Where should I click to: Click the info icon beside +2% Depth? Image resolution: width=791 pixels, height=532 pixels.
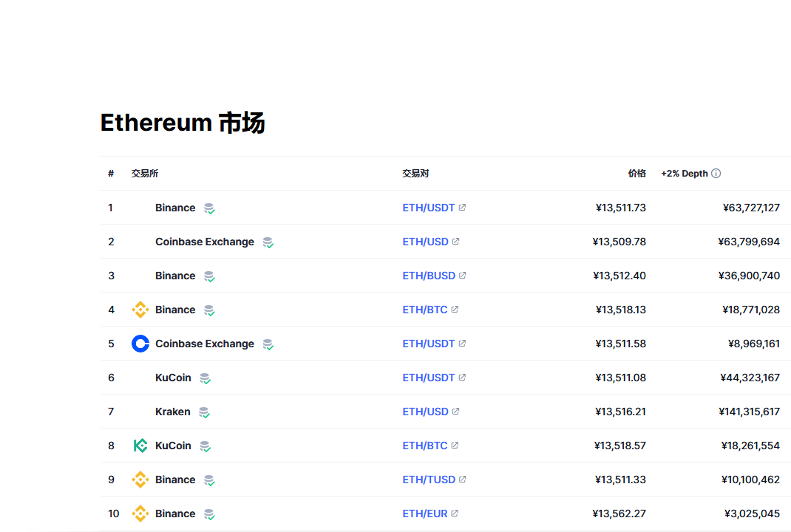(x=716, y=174)
